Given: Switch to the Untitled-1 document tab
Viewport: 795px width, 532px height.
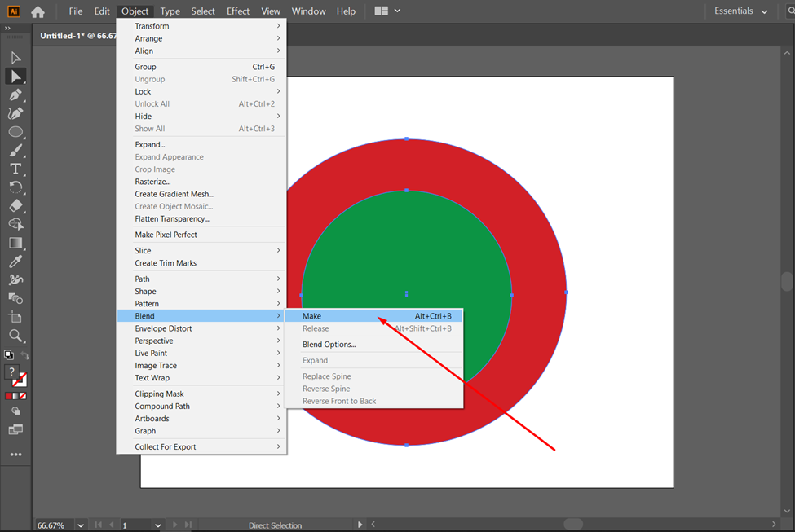Looking at the screenshot, I should [77, 36].
